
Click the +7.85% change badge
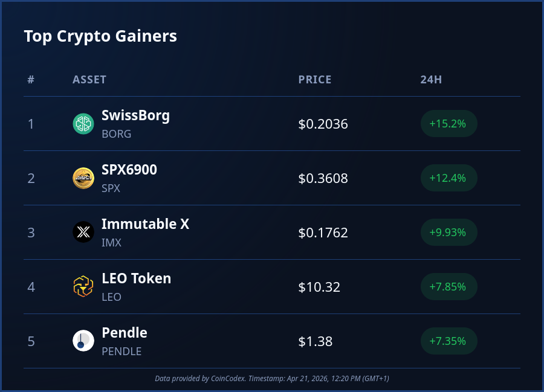[x=448, y=287]
